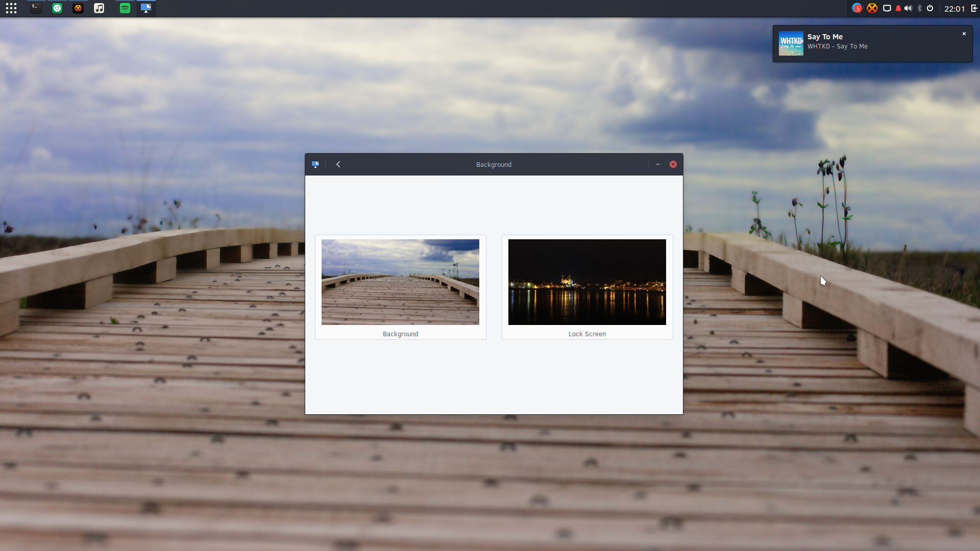This screenshot has width=980, height=551.
Task: Select the Background settings task icon in the panel
Action: (146, 8)
